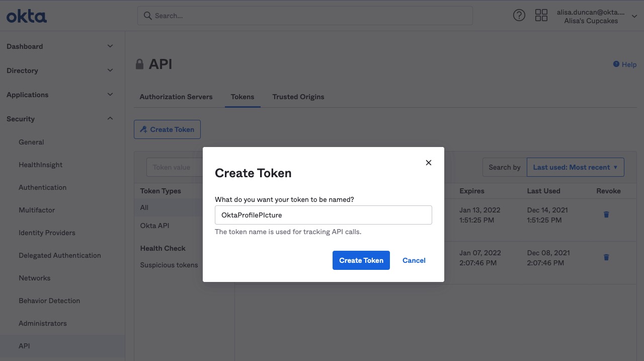644x361 pixels.
Task: Open the Last used sort dropdown
Action: pos(575,167)
